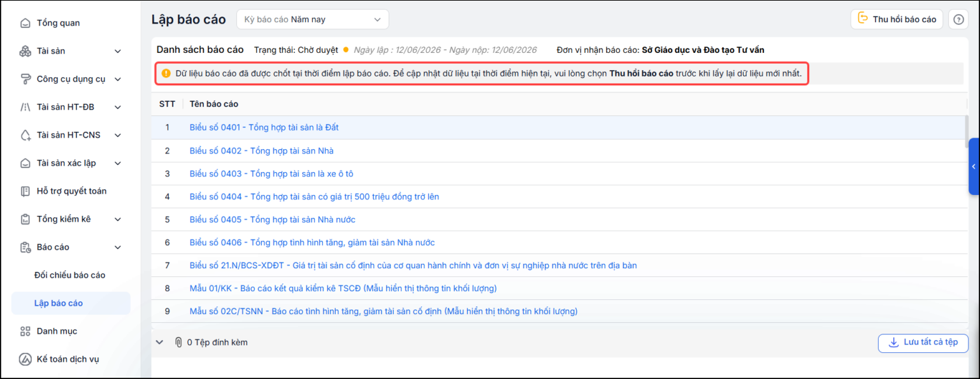
Task: Click the Tổng quan home icon
Action: 25,24
